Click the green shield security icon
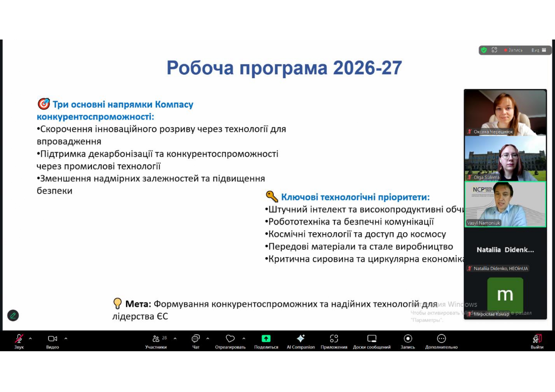This screenshot has width=555, height=392. pyautogui.click(x=484, y=50)
